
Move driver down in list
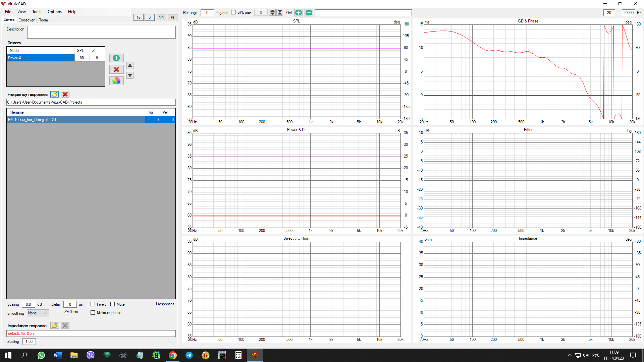click(x=130, y=75)
